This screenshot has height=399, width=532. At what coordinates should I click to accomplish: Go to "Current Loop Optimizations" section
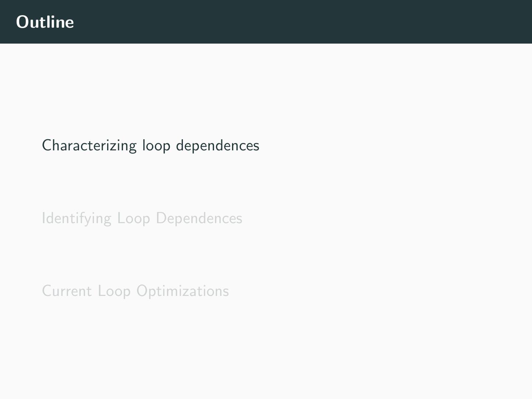click(135, 291)
